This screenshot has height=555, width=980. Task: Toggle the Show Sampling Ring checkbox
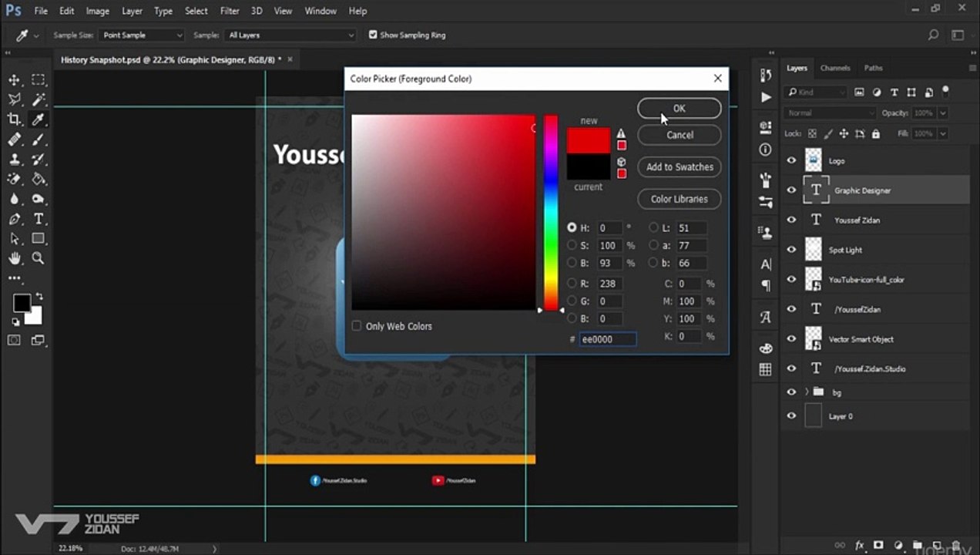[373, 35]
